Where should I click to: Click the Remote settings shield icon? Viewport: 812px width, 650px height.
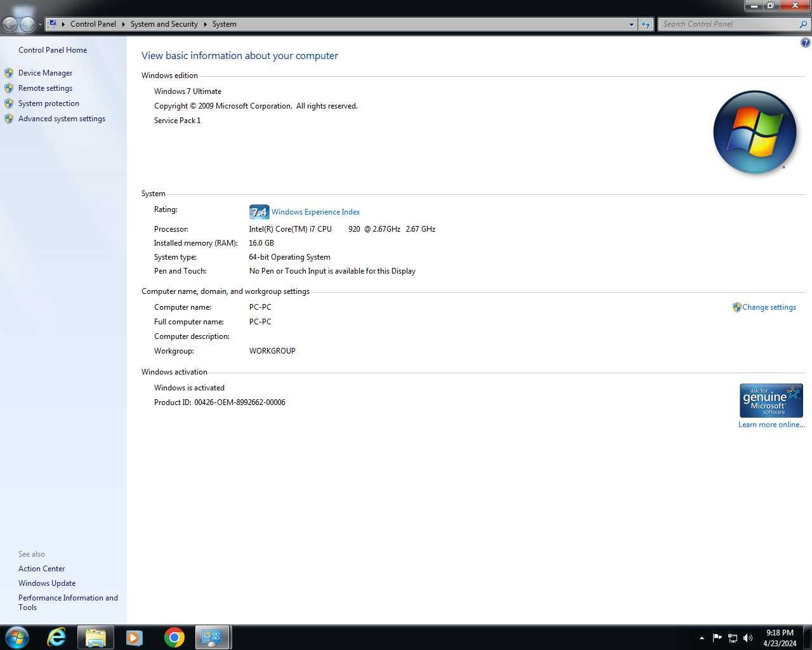[9, 88]
